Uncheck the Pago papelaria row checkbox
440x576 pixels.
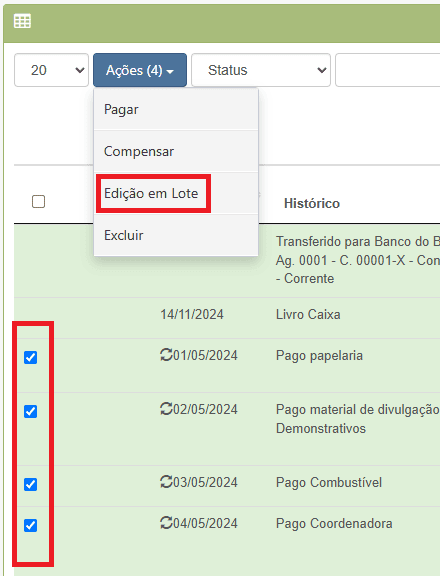30,357
